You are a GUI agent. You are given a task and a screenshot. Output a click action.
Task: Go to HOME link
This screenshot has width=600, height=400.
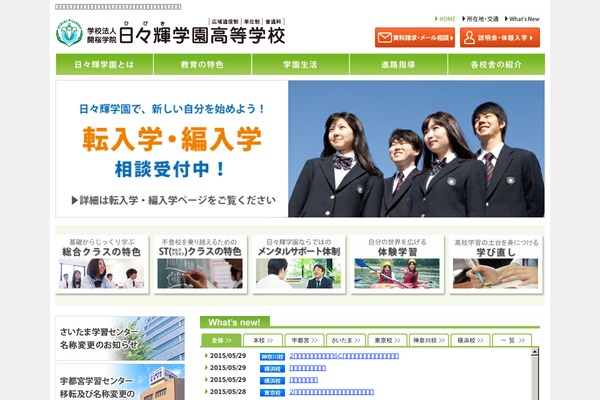[445, 19]
